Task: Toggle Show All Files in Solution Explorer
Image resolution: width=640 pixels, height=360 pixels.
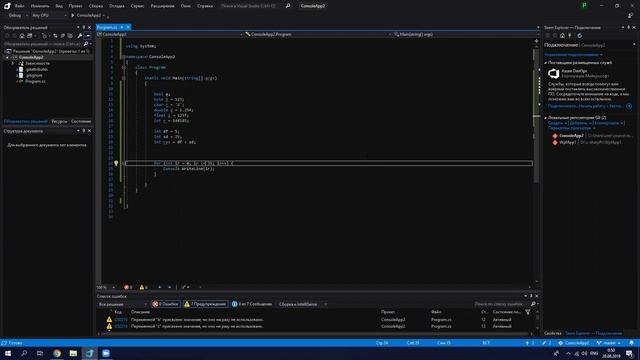Action: point(70,36)
